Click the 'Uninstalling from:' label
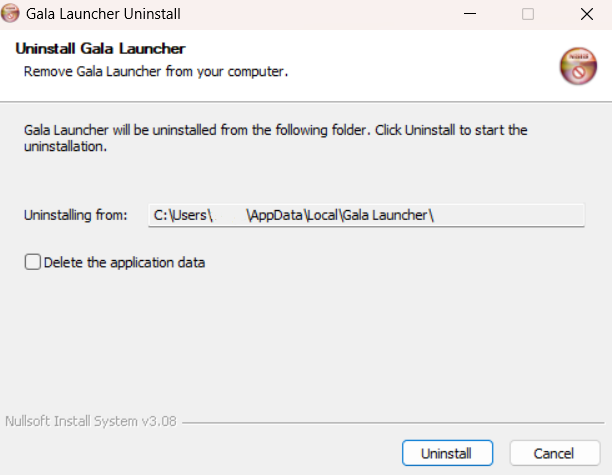Image resolution: width=612 pixels, height=475 pixels. 76,215
